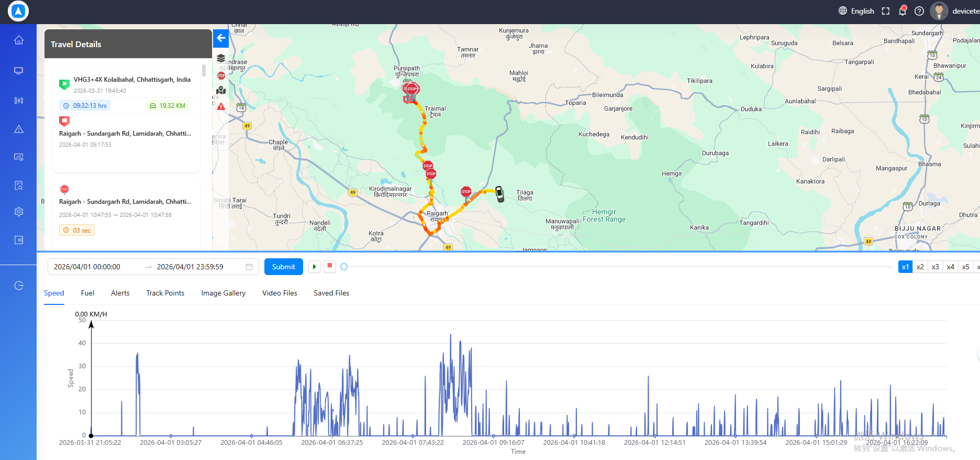The height and width of the screenshot is (460, 980).
Task: Collapse the Travel Details panel with back arrow
Action: 221,38
